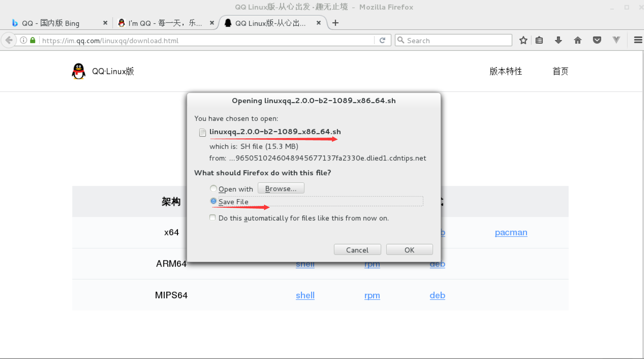This screenshot has width=644, height=359.
Task: Reload the page with refresh icon
Action: pos(383,40)
